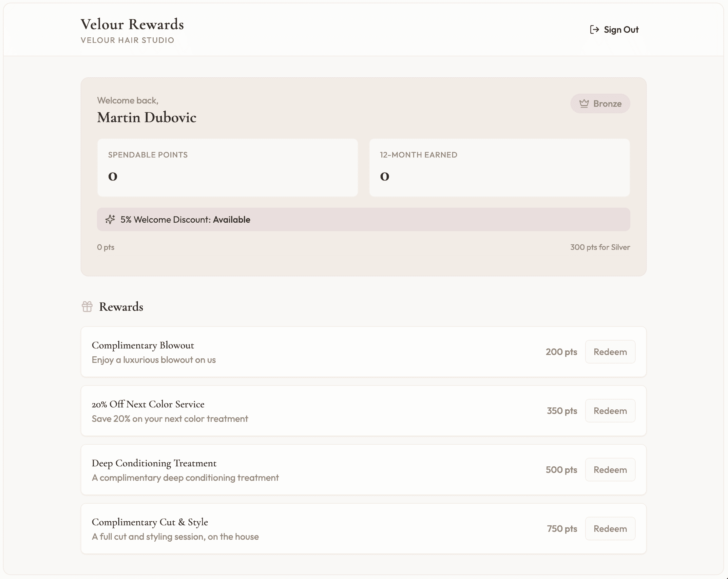Click the 300 pts for Silver label
The height and width of the screenshot is (579, 728).
click(x=600, y=247)
